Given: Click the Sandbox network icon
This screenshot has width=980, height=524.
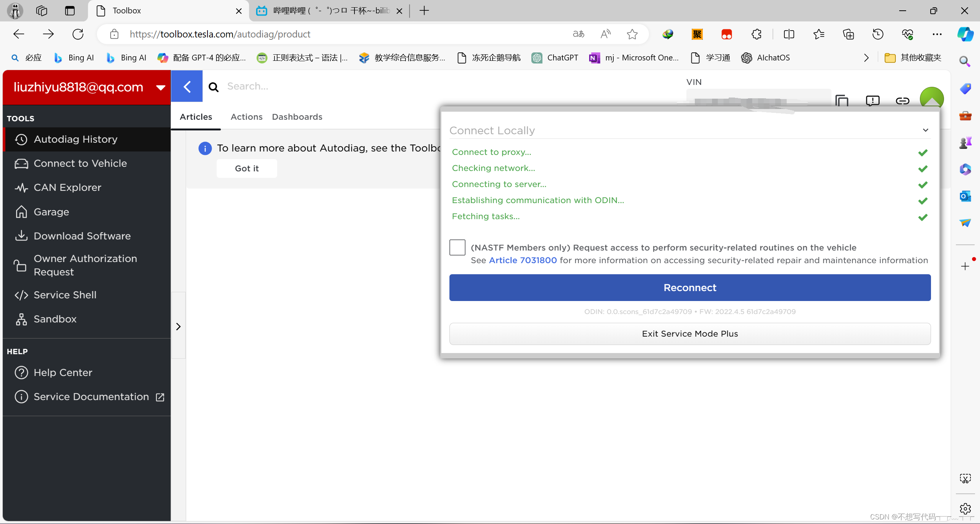Looking at the screenshot, I should tap(21, 319).
